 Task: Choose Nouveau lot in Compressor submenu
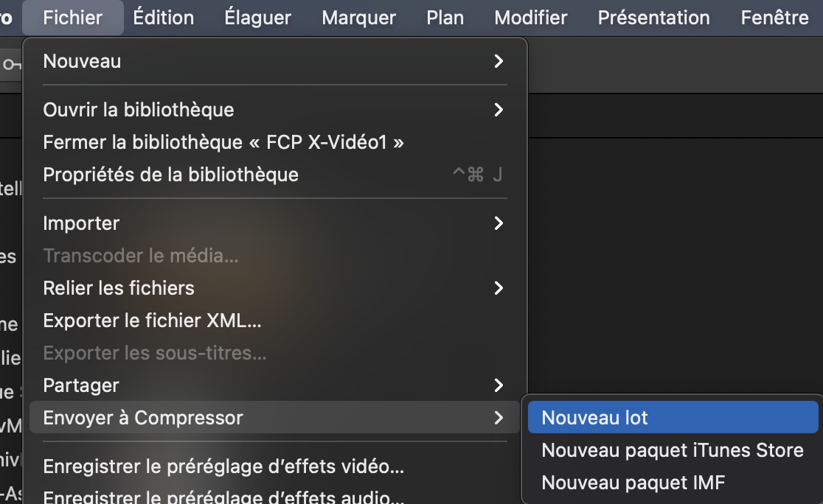[x=594, y=418]
